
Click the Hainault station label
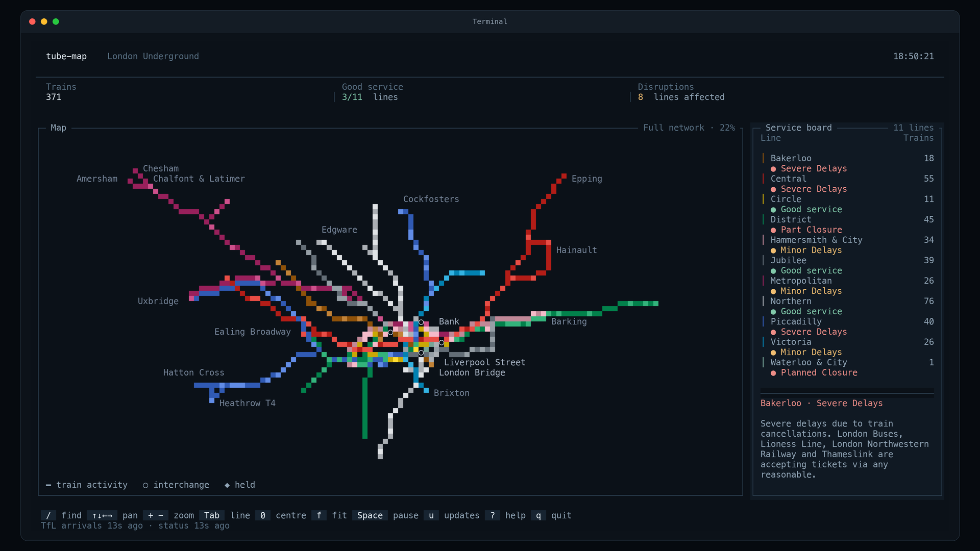click(577, 250)
